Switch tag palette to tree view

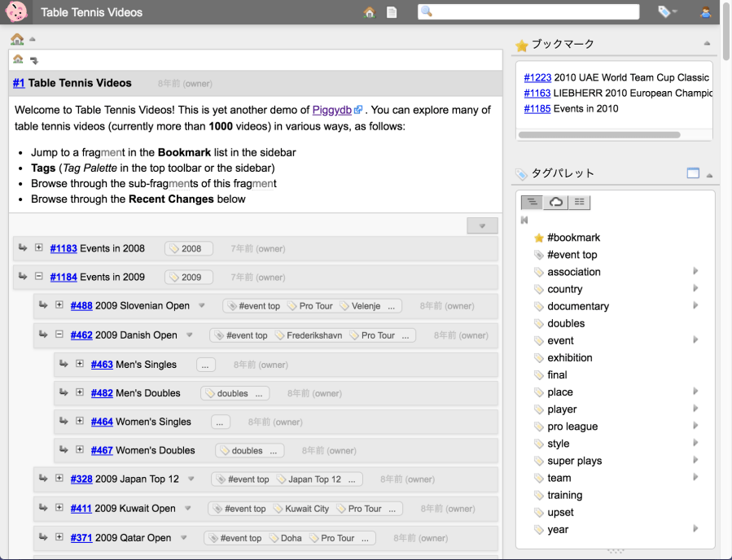point(532,203)
